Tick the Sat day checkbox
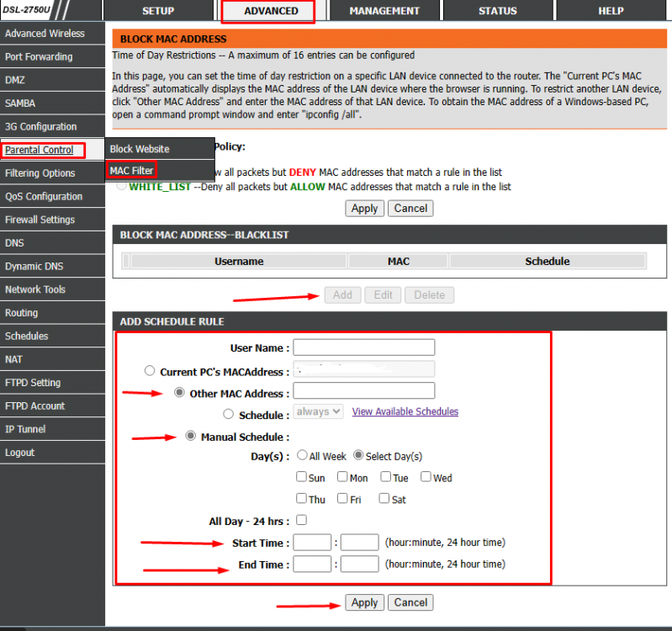Screen dimensions: 672x631 (x=384, y=499)
